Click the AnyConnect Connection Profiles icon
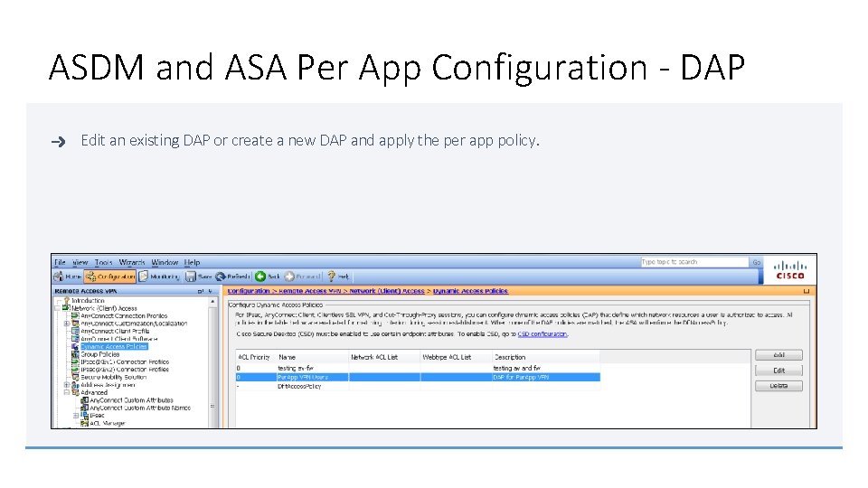The image size is (868, 488). pos(75,316)
